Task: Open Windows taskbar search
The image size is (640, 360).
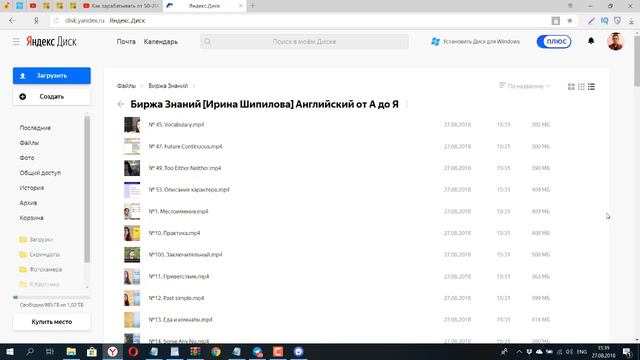Action: pyautogui.click(x=30, y=351)
